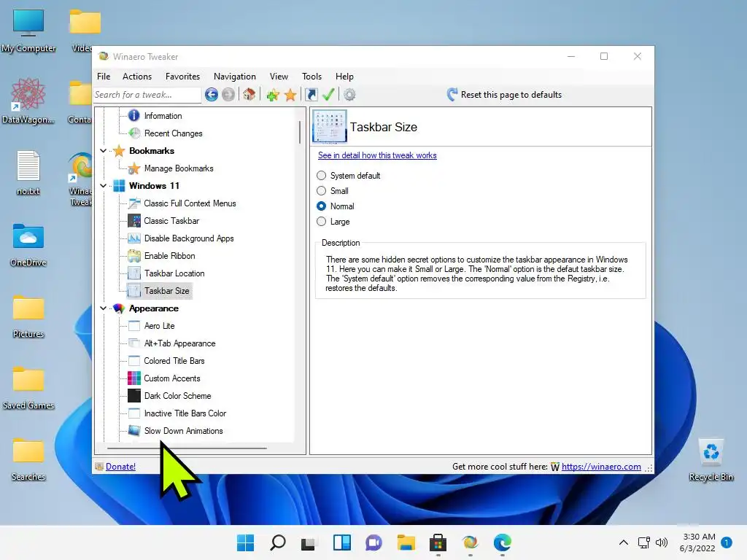
Task: Select Inactive Title Bars Color tweak
Action: (185, 413)
